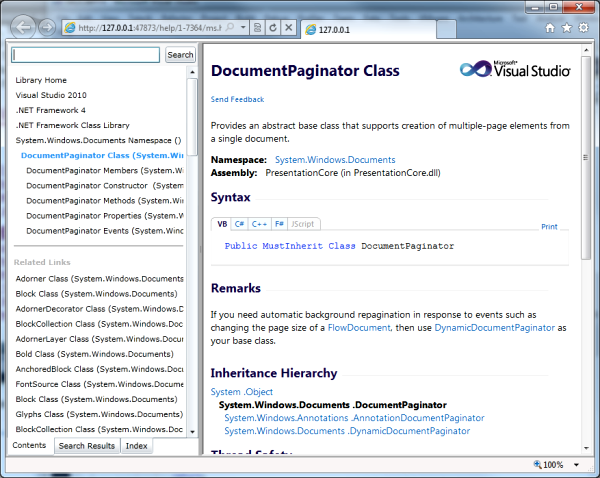Open DocumentPaginator Methods entry

(x=104, y=201)
